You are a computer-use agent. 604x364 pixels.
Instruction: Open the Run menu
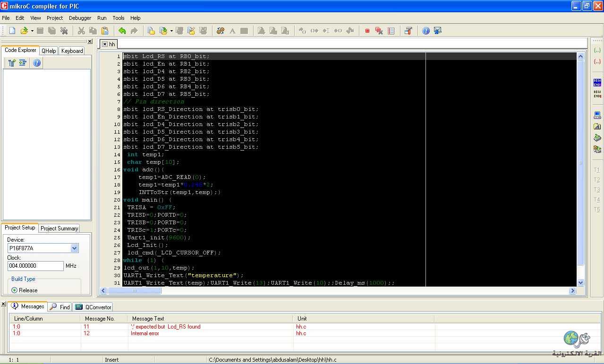coord(102,18)
